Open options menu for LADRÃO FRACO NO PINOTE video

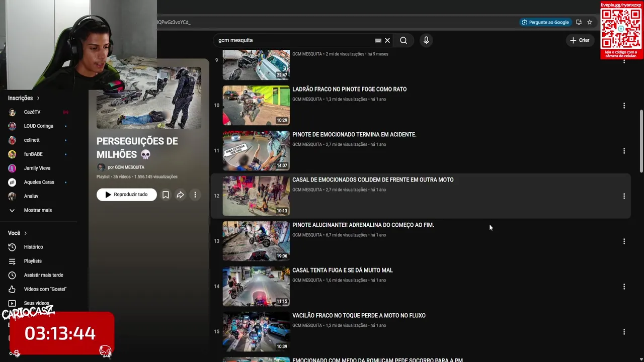pos(624,106)
